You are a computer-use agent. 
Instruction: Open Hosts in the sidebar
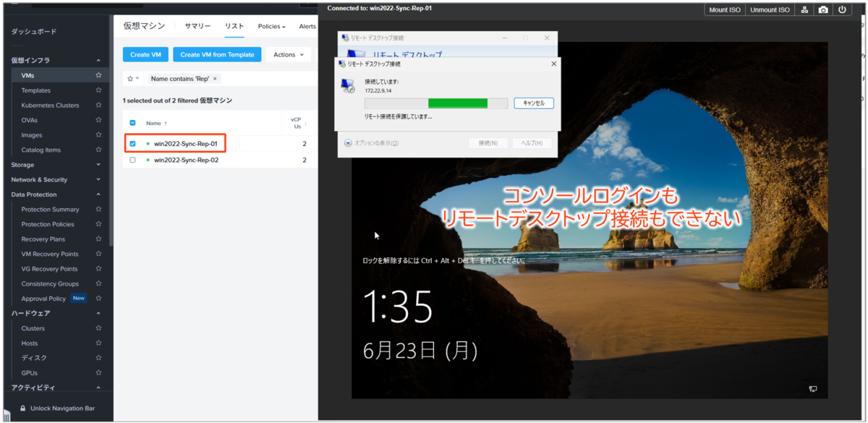pyautogui.click(x=30, y=343)
